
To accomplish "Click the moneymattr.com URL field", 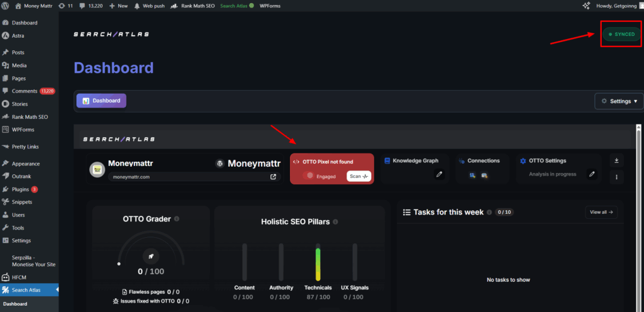I will pyautogui.click(x=195, y=177).
